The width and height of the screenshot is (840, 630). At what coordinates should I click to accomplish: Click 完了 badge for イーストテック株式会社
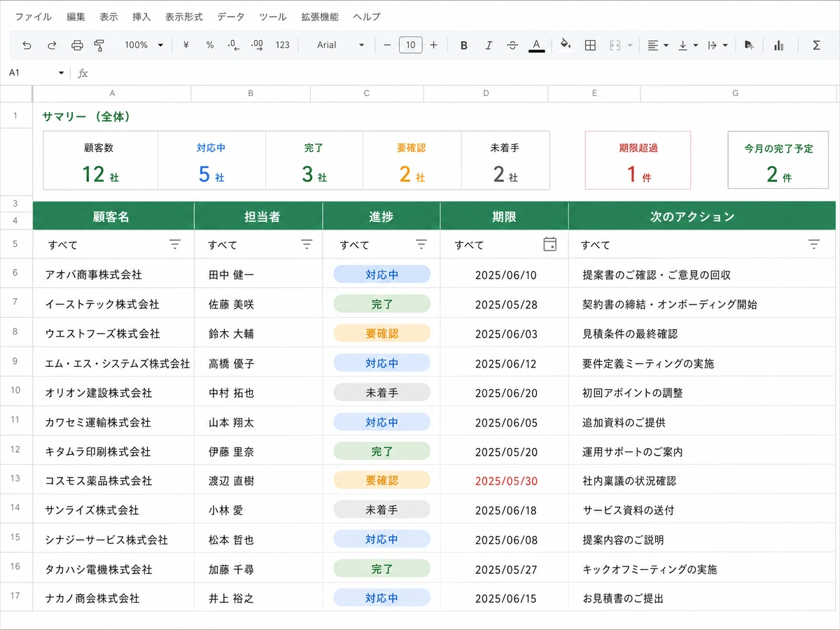point(381,304)
